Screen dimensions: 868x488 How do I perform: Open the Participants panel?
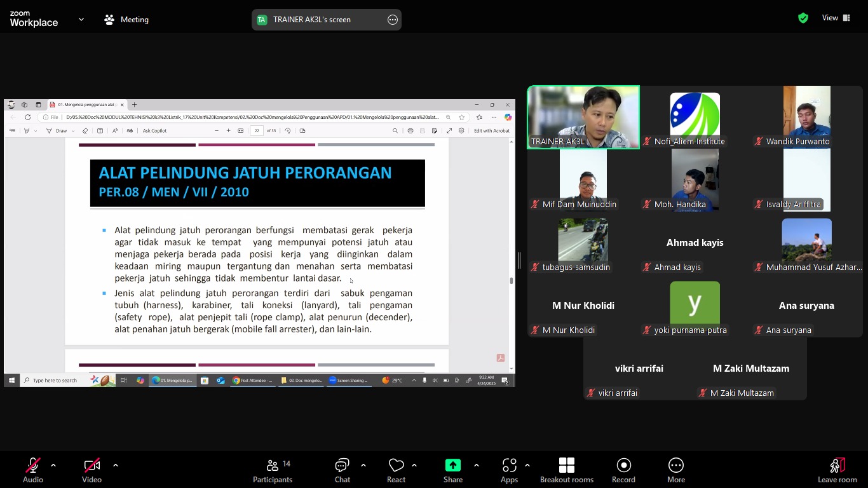(x=273, y=470)
